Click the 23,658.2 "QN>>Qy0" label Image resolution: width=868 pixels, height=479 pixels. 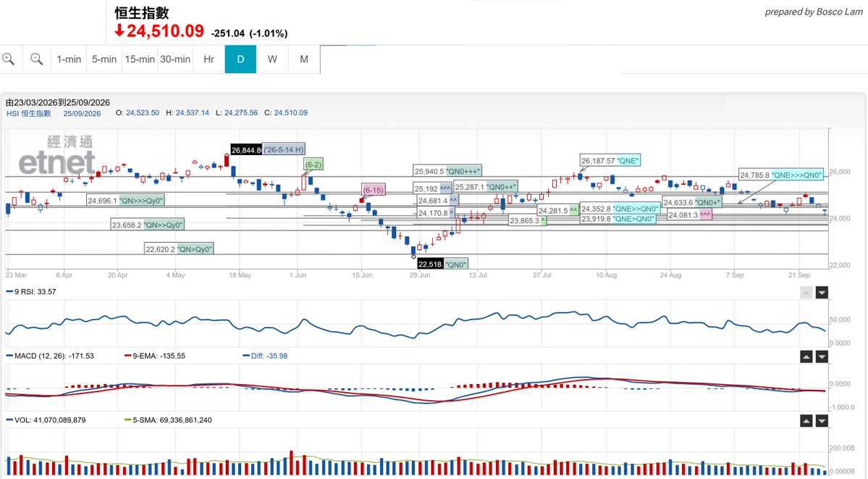point(147,225)
